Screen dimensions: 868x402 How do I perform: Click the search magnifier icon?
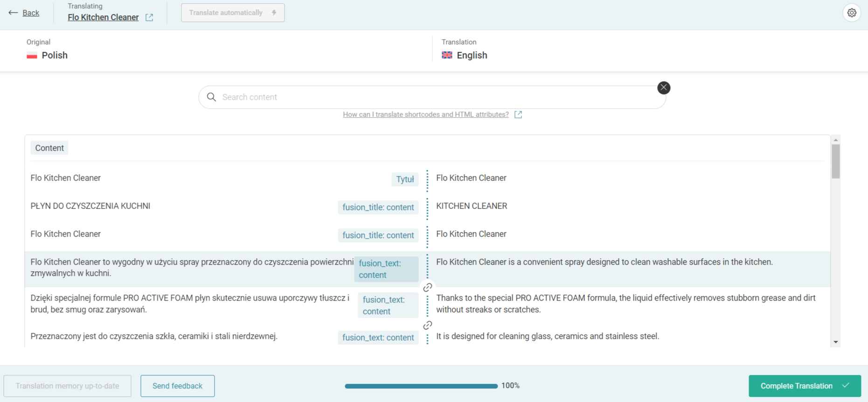click(211, 97)
